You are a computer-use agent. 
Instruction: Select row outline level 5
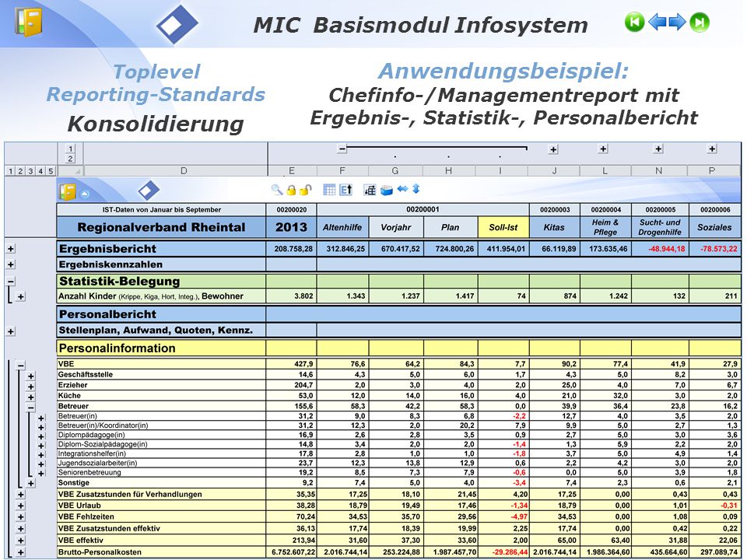[51, 171]
